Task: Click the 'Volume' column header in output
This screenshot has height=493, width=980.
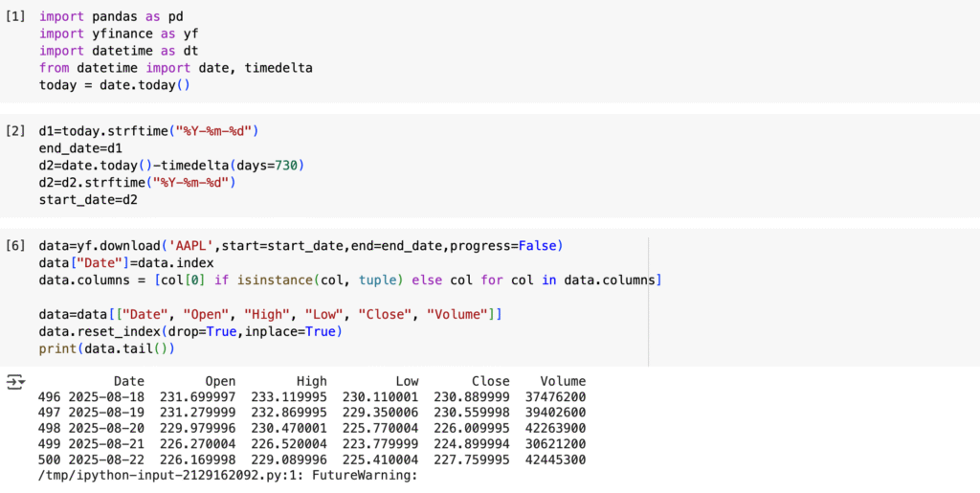Action: [563, 382]
